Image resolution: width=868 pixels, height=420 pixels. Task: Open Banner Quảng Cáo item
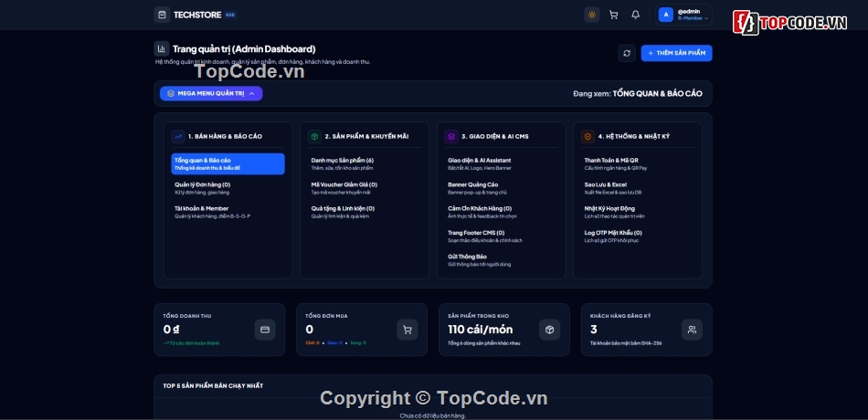coord(501,188)
